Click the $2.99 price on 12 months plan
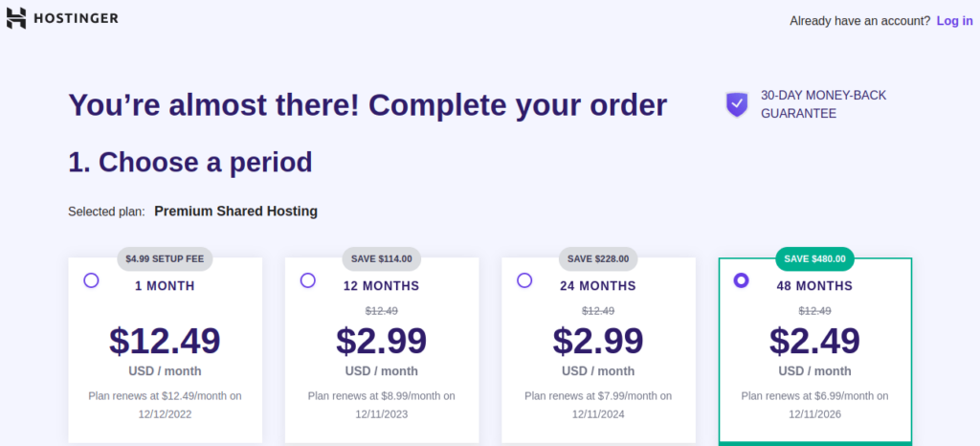This screenshot has width=980, height=446. [381, 341]
